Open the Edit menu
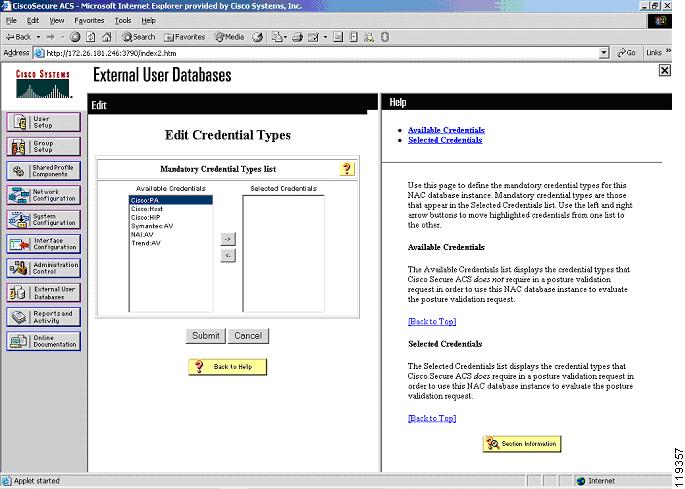The image size is (685, 489). pos(33,21)
